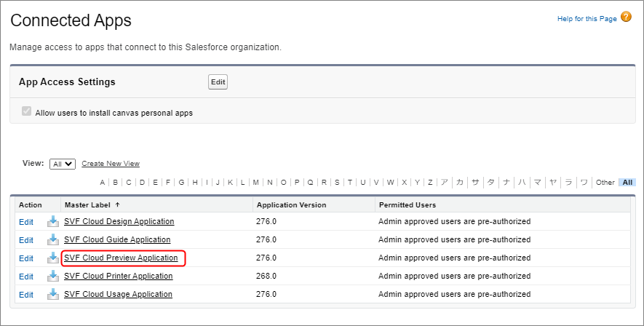Screen dimensions: 644x326
Task: Filter list by letter T
Action: pyautogui.click(x=350, y=183)
